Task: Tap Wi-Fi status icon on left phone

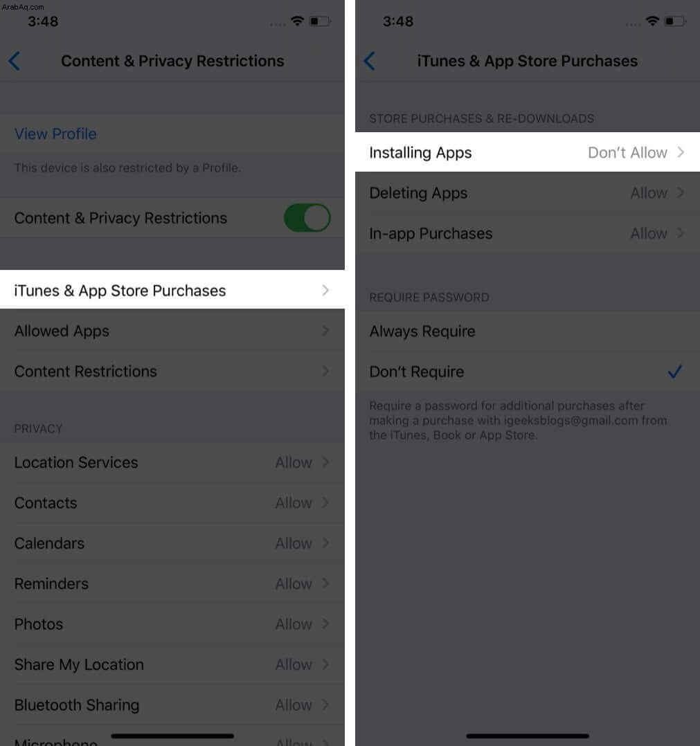Action: (298, 21)
